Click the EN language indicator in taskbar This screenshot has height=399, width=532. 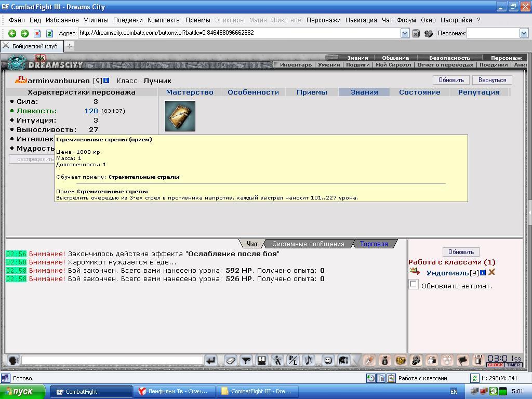coord(454,392)
